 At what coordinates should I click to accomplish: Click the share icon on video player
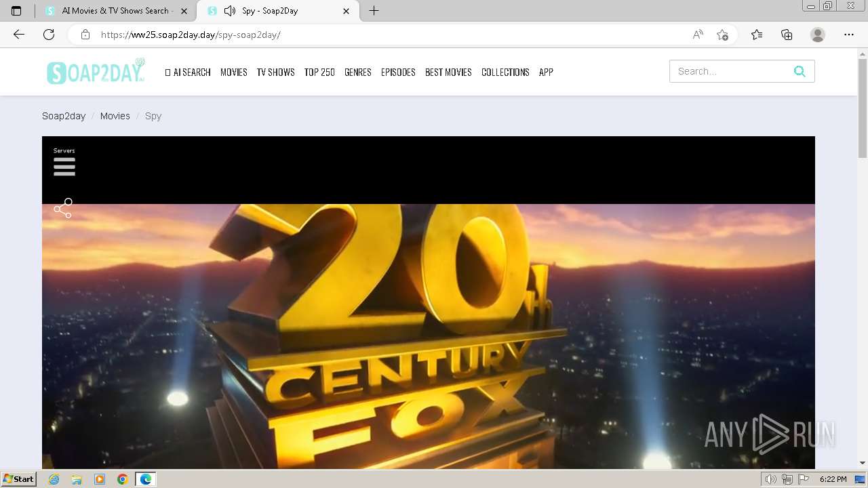pyautogui.click(x=63, y=208)
